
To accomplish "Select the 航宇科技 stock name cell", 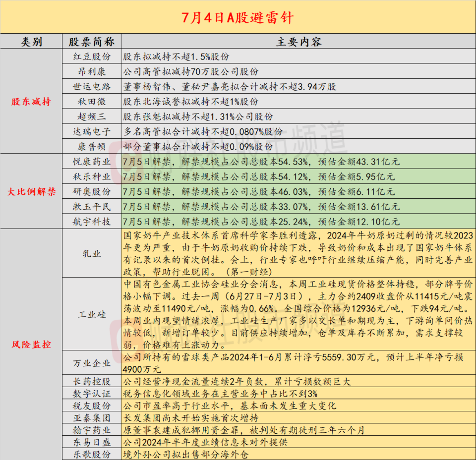I will 92,222.
